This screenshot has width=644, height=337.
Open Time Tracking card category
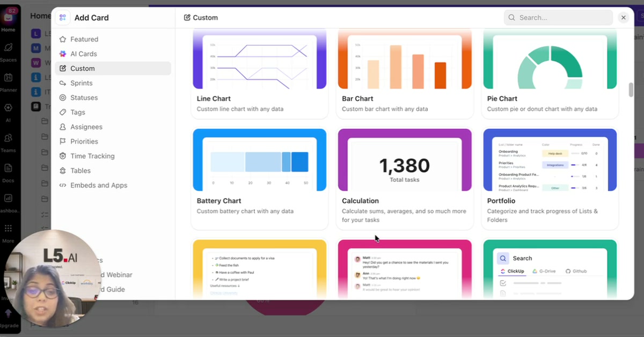tap(113, 156)
